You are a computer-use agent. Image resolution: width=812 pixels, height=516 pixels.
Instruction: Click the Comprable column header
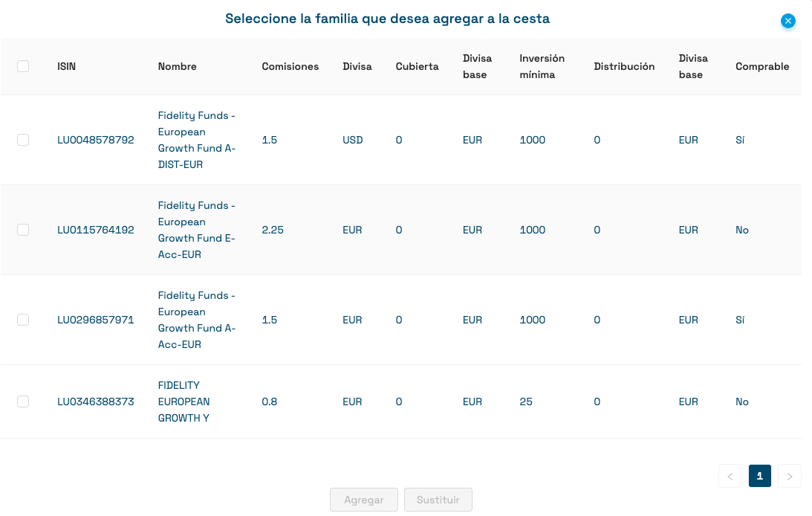click(762, 66)
